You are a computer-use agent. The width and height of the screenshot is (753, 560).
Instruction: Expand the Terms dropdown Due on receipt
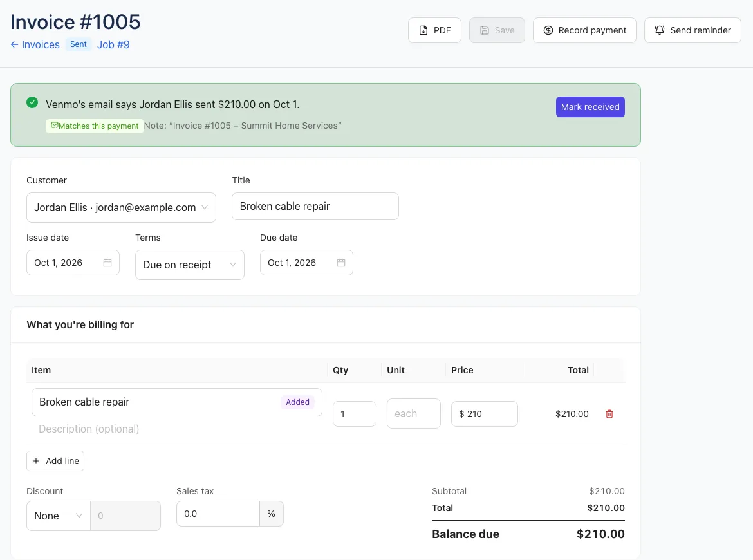pos(190,265)
